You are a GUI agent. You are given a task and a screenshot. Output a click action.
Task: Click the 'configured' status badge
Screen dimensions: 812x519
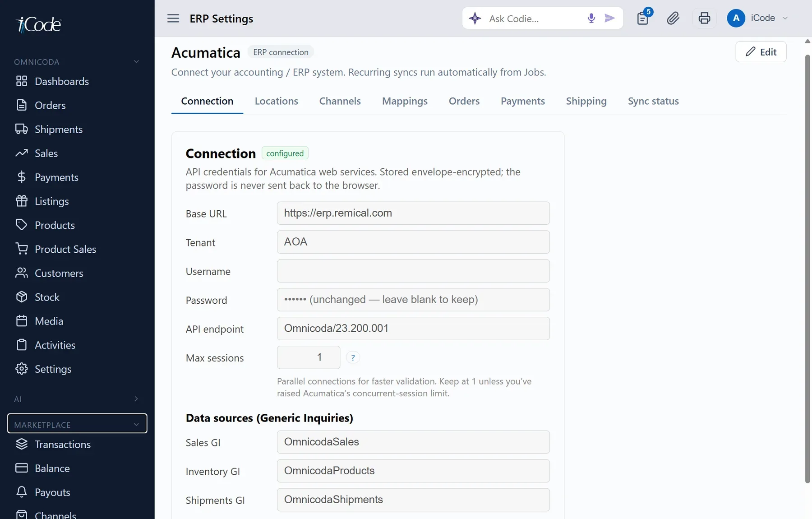pos(285,153)
